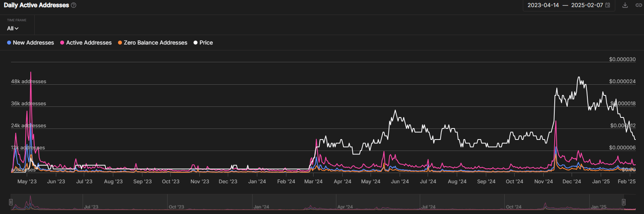Open the calendar icon in date range
The image size is (644, 214).
(608, 5)
